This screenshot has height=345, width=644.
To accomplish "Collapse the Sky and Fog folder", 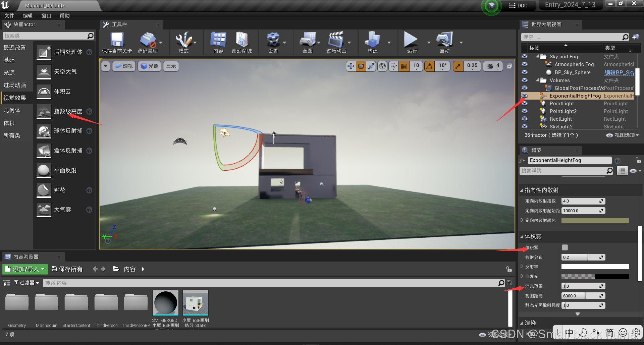I will click(x=537, y=57).
